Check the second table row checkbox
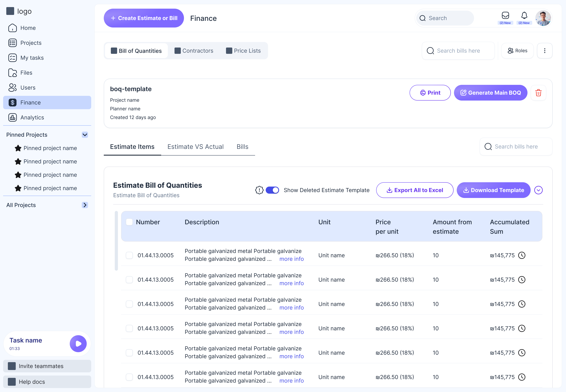The image size is (566, 392). point(129,280)
